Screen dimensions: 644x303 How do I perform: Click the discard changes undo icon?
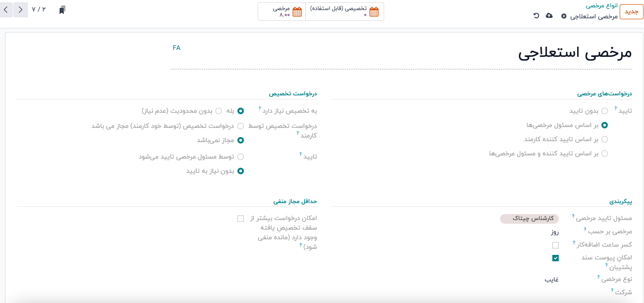pos(536,16)
